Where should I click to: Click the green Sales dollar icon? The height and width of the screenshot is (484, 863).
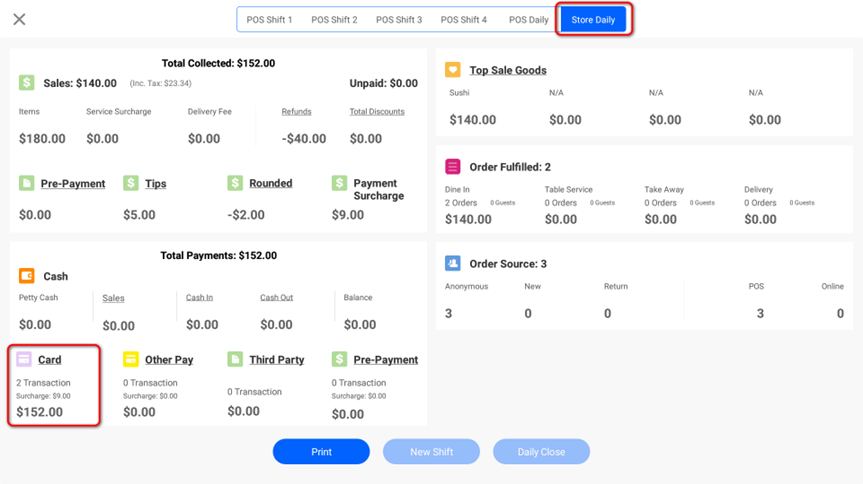(x=27, y=83)
